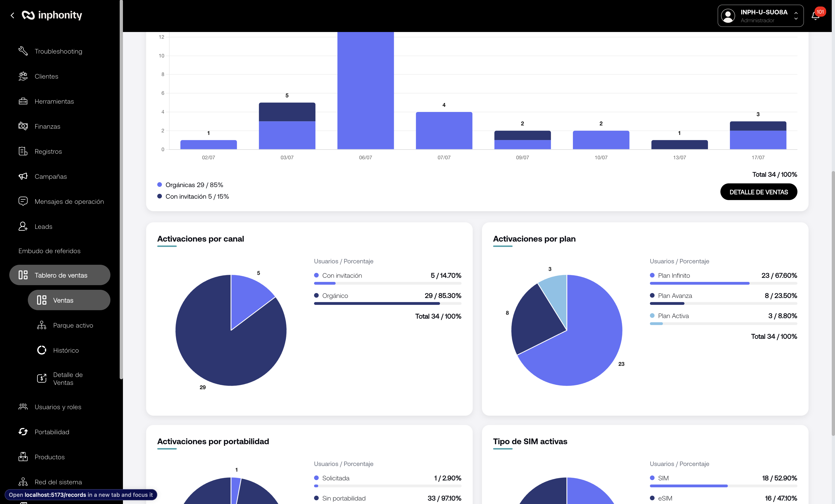Collapse the Tablero de ventas section

click(60, 275)
